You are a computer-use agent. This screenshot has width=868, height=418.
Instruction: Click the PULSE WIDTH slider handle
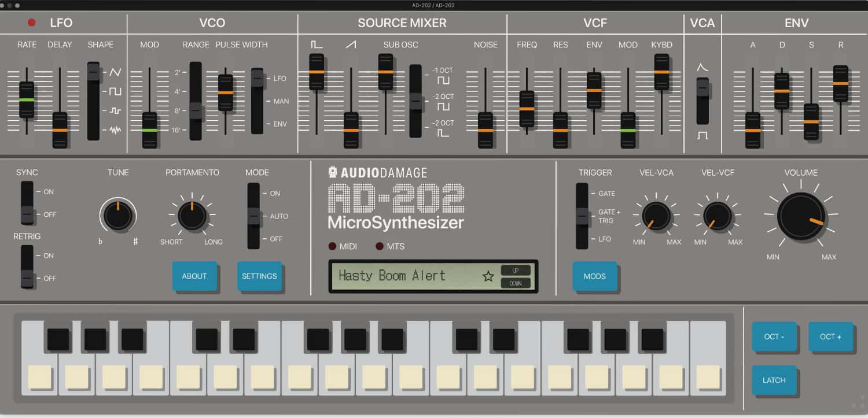[226, 93]
